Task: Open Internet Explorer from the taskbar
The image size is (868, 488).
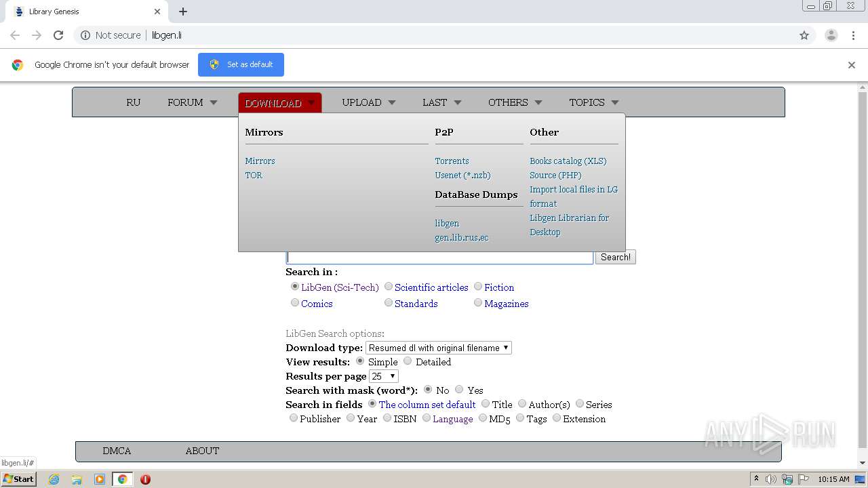Action: click(x=54, y=479)
